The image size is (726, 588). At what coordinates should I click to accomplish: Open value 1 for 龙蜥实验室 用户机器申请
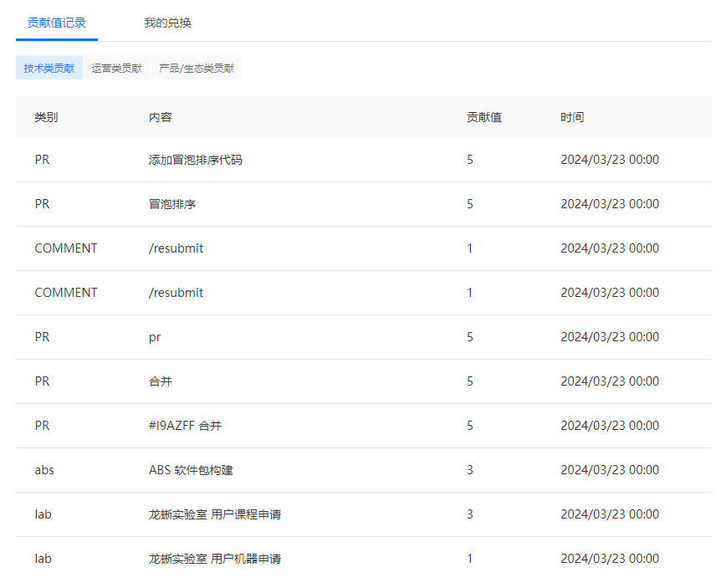pos(469,558)
